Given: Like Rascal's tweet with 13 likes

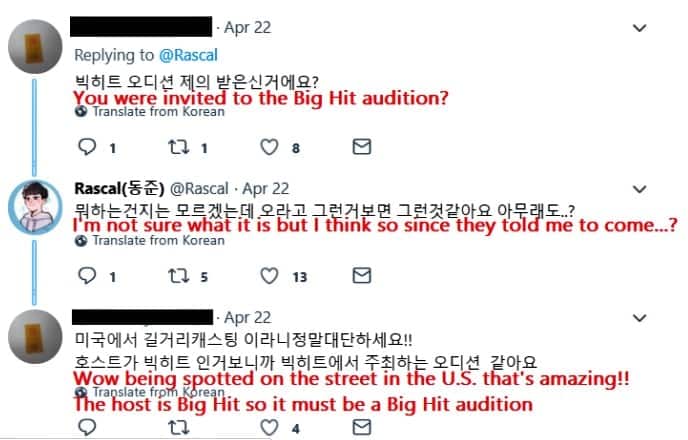Looking at the screenshot, I should pyautogui.click(x=268, y=277).
